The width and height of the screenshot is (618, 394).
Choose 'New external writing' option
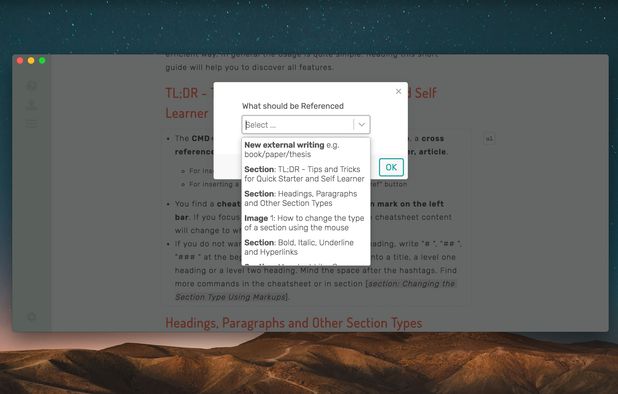(306, 150)
